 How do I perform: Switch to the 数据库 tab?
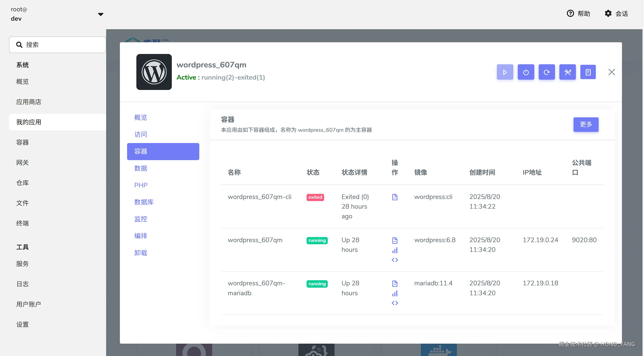pyautogui.click(x=144, y=202)
